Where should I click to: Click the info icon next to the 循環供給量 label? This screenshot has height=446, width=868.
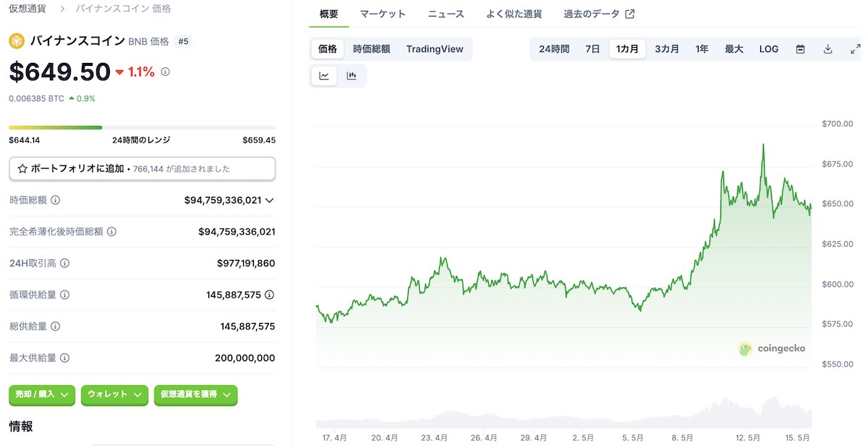pos(65,295)
